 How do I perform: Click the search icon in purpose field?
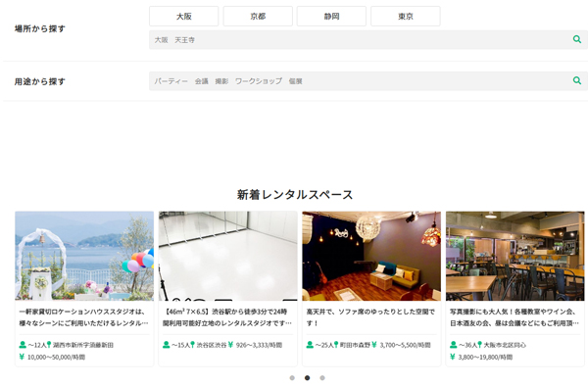577,80
